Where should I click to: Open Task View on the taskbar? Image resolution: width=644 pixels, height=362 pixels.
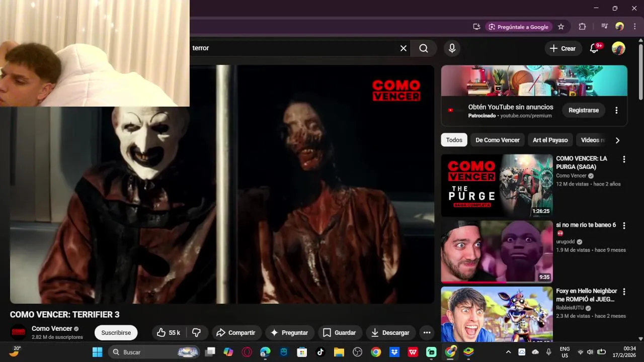point(210,352)
